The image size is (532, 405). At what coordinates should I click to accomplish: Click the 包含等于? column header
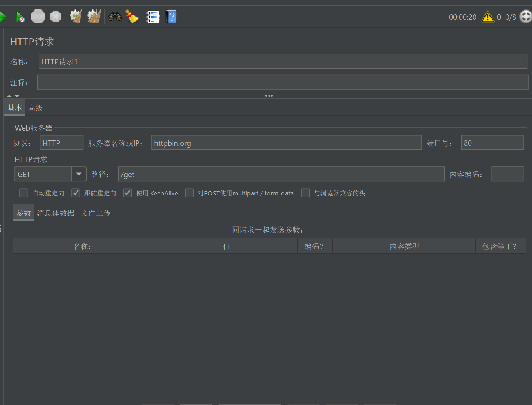[x=501, y=246]
